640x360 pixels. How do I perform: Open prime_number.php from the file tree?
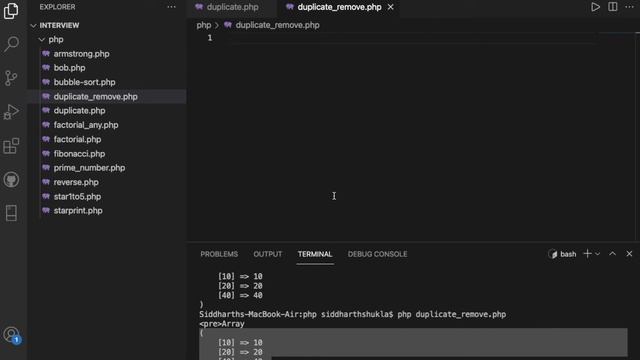89,168
